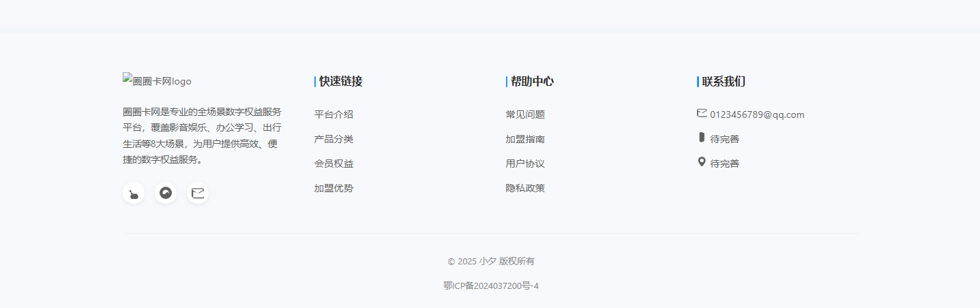Click the round envelope email social icon
The height and width of the screenshot is (308, 980).
pos(198,193)
